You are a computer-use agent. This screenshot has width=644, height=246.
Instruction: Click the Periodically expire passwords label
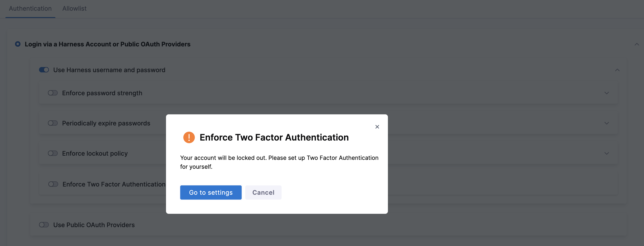click(106, 123)
